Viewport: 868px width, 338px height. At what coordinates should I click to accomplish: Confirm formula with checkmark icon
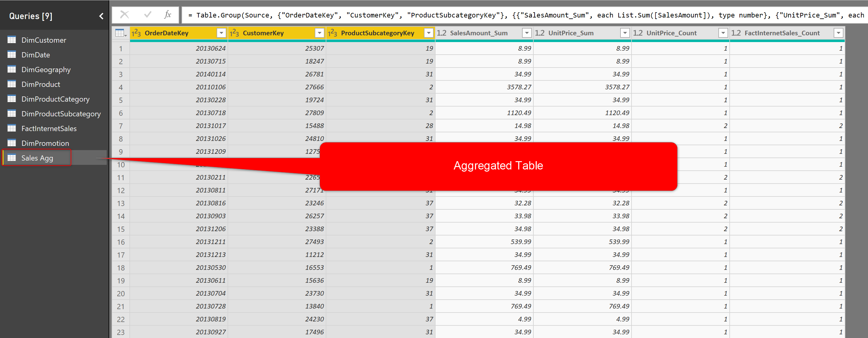point(147,14)
